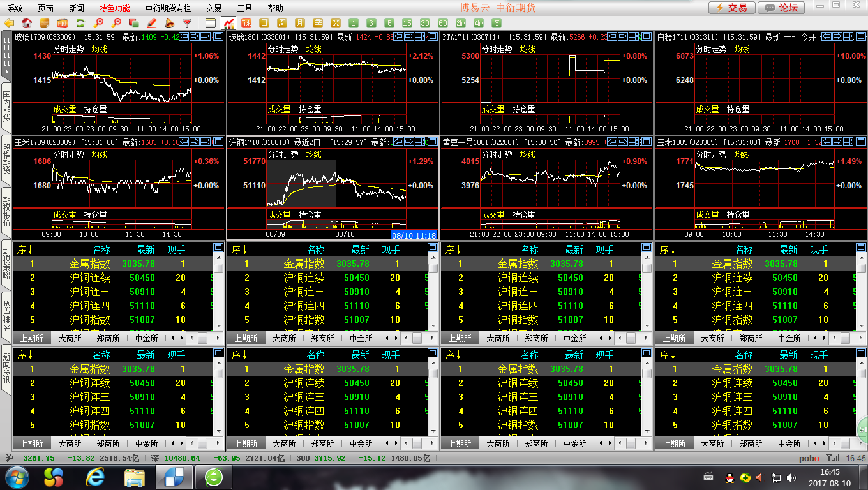This screenshot has height=490, width=868.
Task: Open the F10 info toolbar icon
Action: pos(63,23)
